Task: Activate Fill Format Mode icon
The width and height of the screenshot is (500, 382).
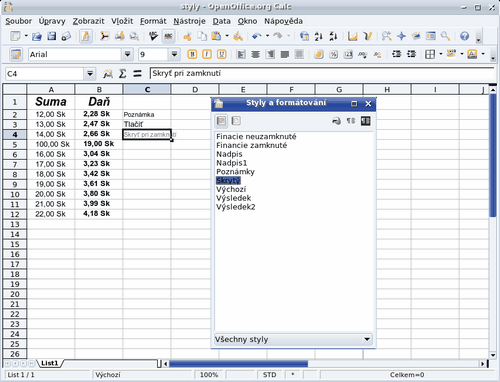Action: (336, 121)
